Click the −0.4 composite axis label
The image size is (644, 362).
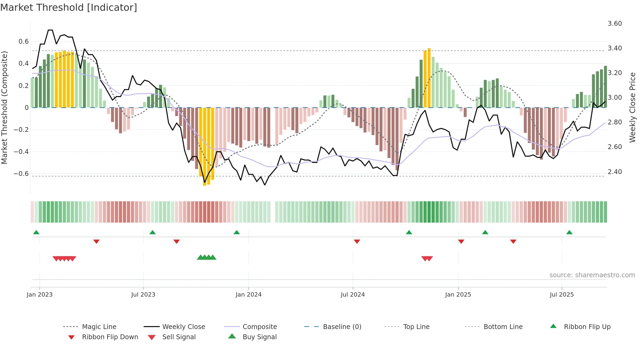[x=21, y=152]
